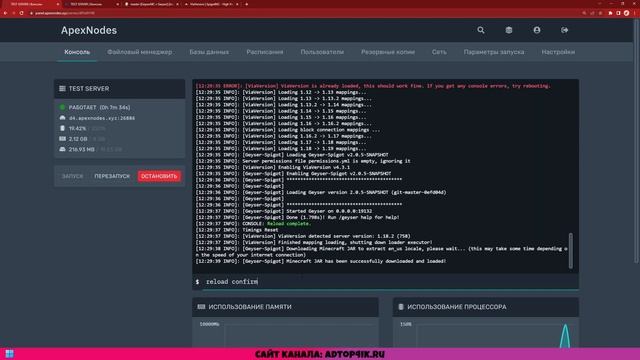The width and height of the screenshot is (640, 360).
Task: Click the memory icon beside 2.12 GB
Action: coord(62,139)
